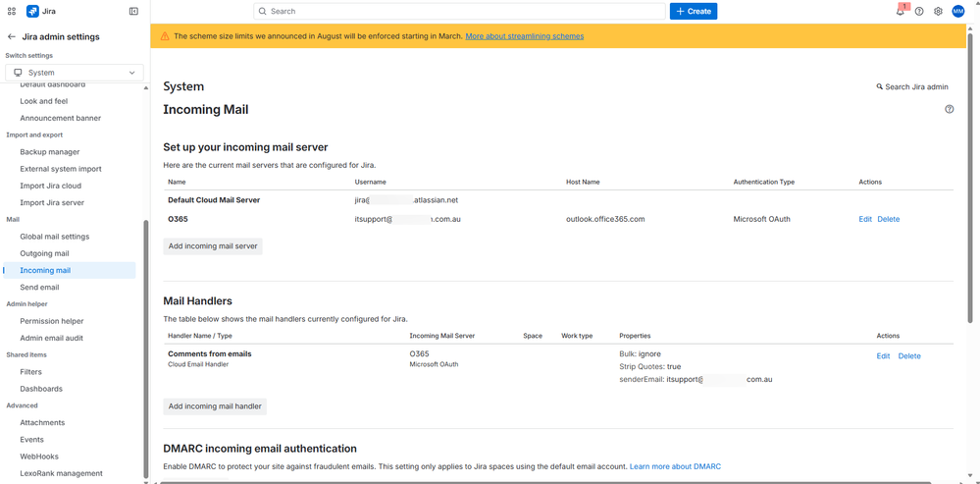
Task: Click the Create button
Action: point(694,11)
